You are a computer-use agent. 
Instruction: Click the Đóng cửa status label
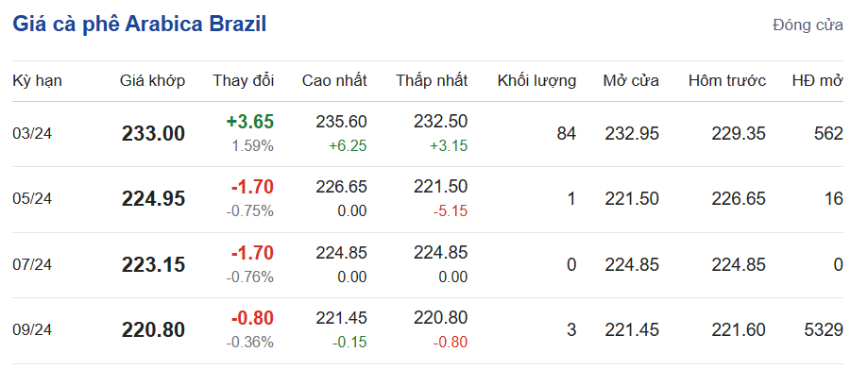pyautogui.click(x=808, y=25)
